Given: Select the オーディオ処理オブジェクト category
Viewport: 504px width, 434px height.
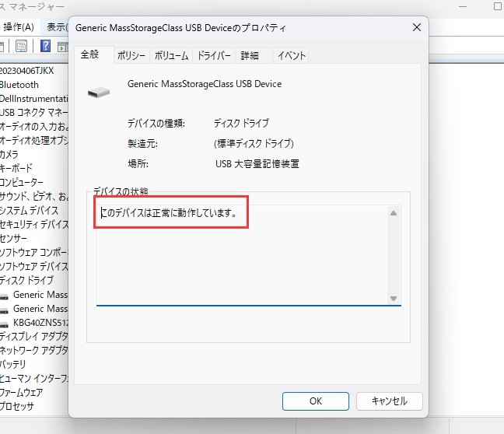Looking at the screenshot, I should (x=34, y=141).
